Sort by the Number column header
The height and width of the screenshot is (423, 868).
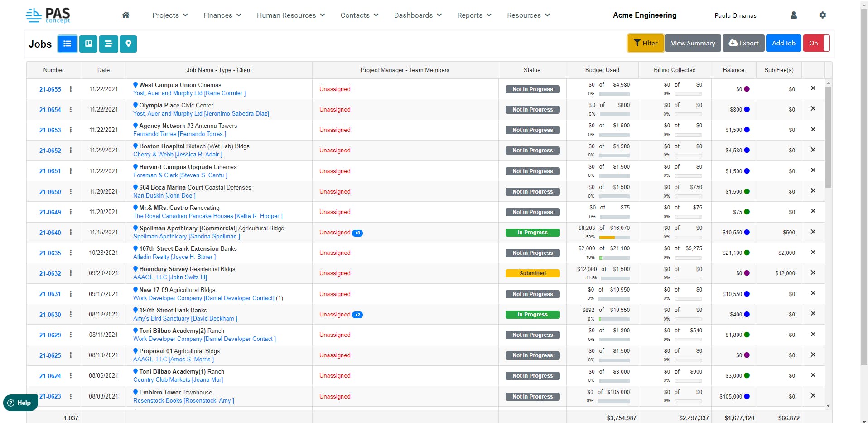(x=53, y=70)
